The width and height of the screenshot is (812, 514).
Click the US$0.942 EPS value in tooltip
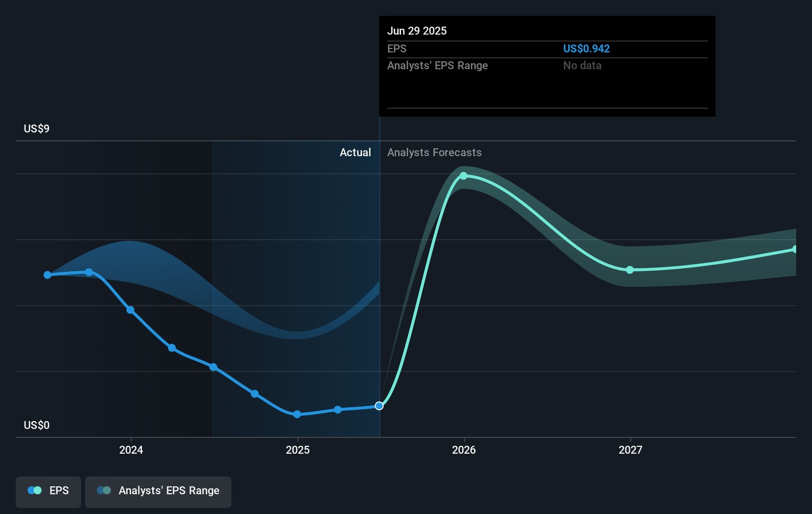(586, 49)
